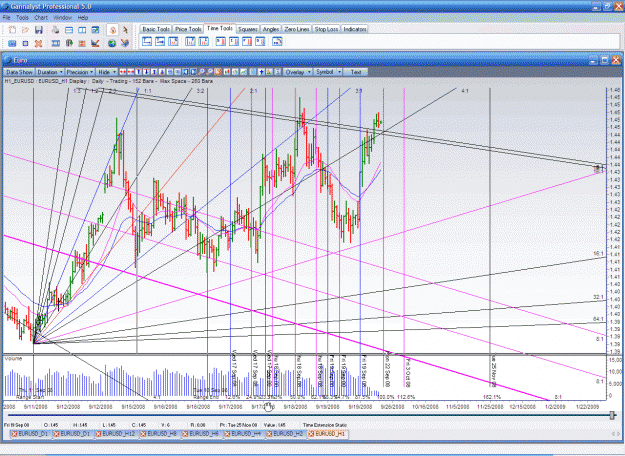Click the Volume panel label

13,359
